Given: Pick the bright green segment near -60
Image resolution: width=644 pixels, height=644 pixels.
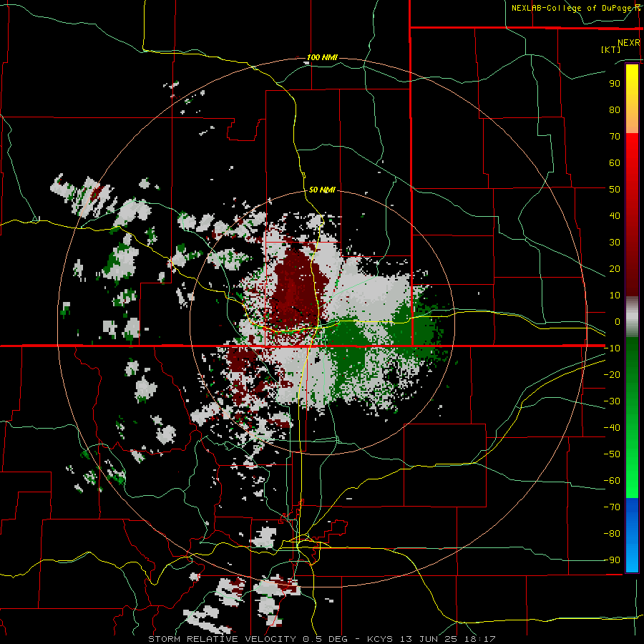Looking at the screenshot, I should [632, 482].
